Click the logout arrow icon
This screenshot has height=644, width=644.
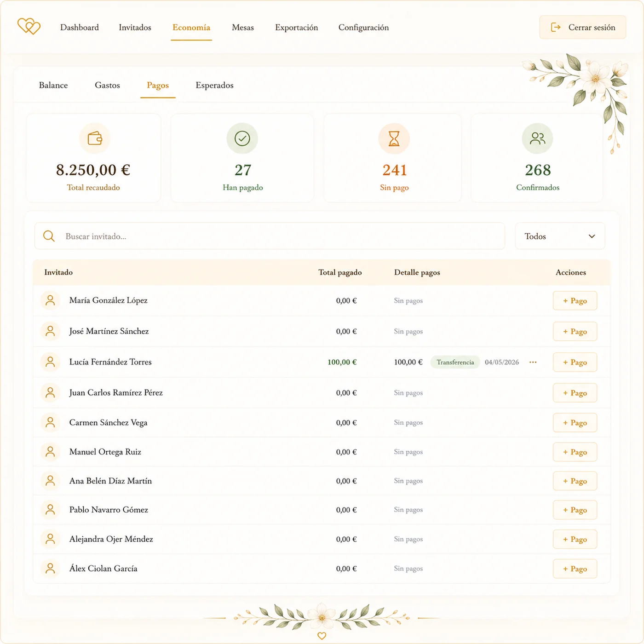coord(556,27)
